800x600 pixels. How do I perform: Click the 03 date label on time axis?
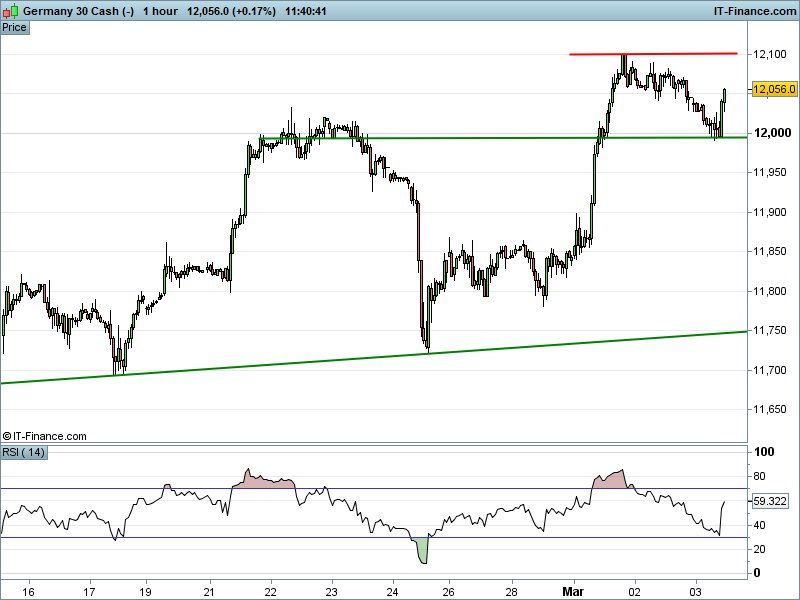[x=696, y=592]
